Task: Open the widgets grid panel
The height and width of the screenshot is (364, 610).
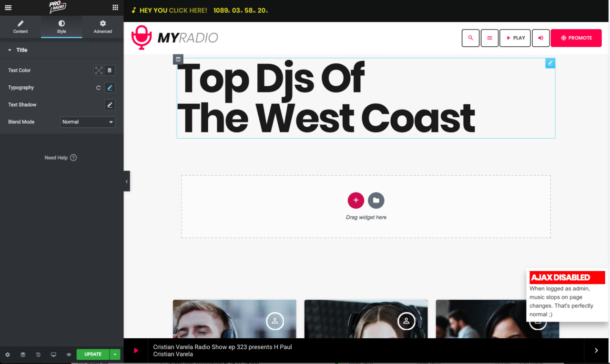Action: [115, 8]
